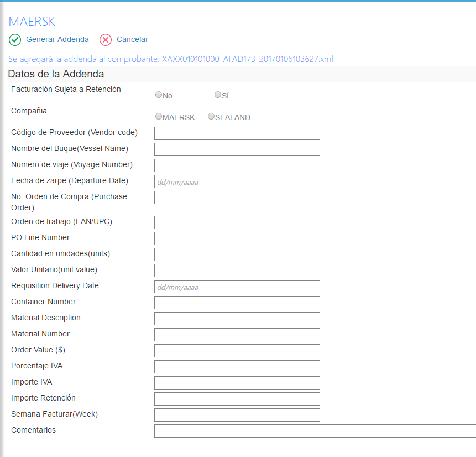Click the green checkmark Generar Addenda icon
The image size is (476, 457).
click(x=15, y=40)
